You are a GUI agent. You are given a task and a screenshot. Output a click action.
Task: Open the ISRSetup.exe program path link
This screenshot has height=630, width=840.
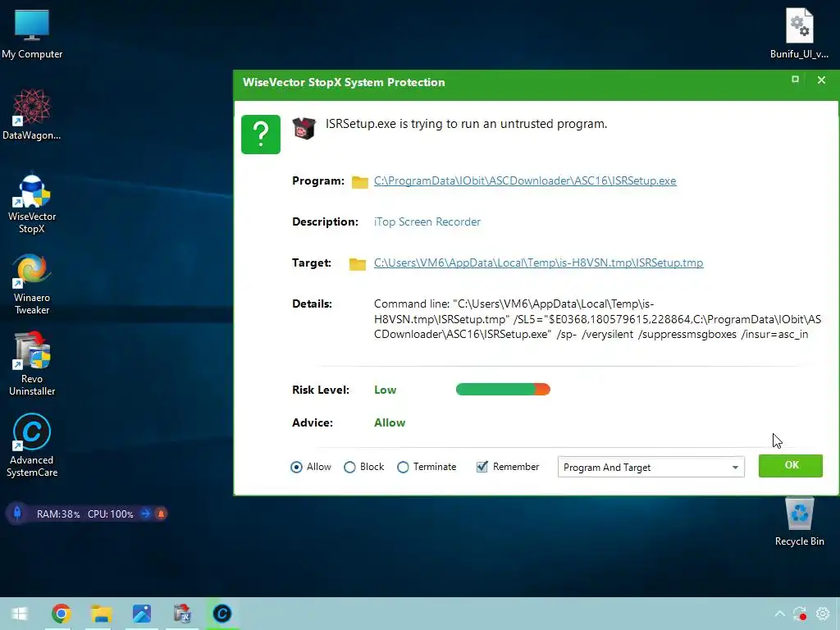[525, 181]
